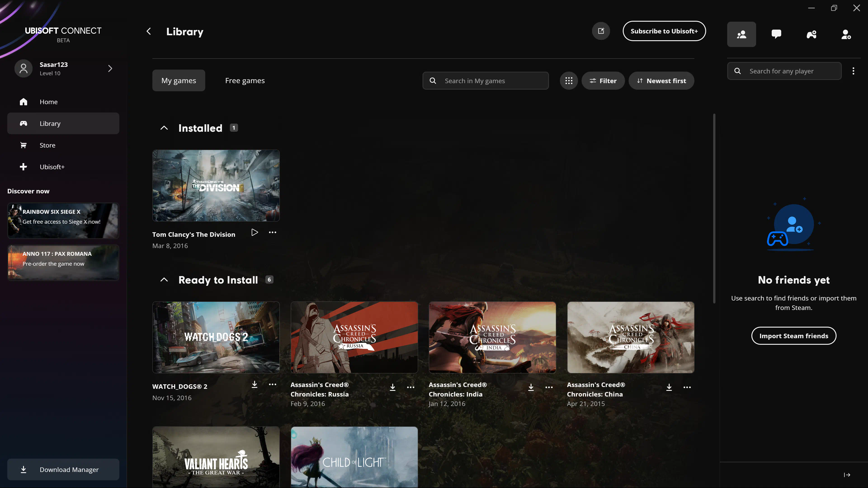Collapse the friends side panel

pyautogui.click(x=847, y=475)
